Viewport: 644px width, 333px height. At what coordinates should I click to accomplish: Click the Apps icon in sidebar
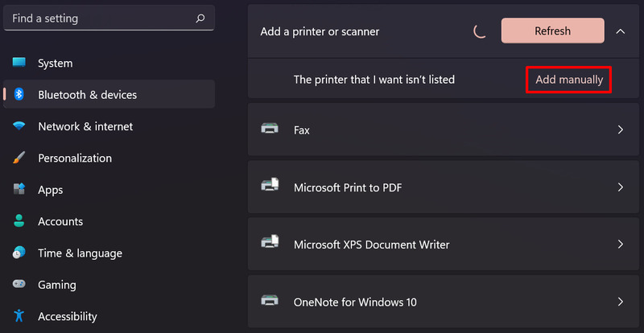point(19,189)
